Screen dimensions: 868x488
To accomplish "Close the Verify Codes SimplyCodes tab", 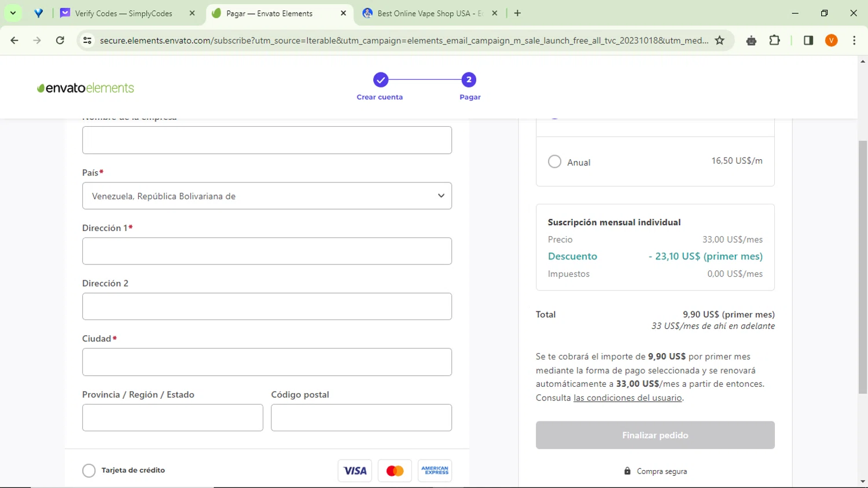I will pyautogui.click(x=192, y=13).
